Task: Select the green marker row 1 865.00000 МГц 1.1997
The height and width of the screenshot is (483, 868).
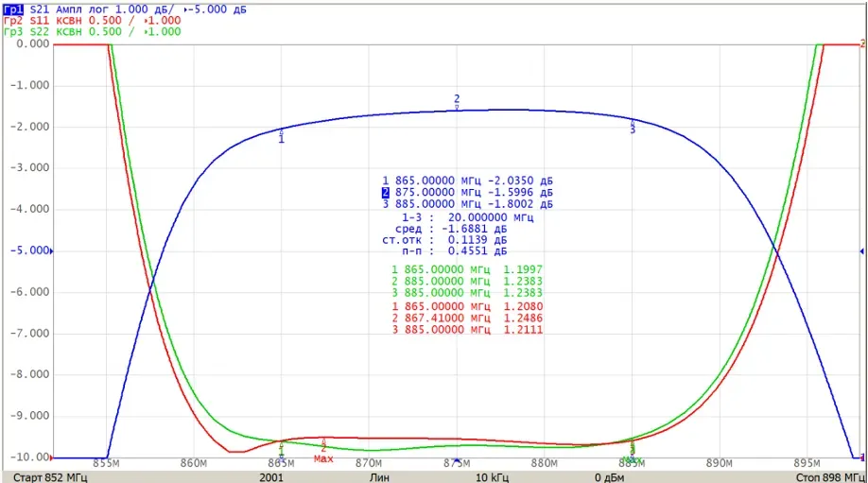Action: [467, 270]
